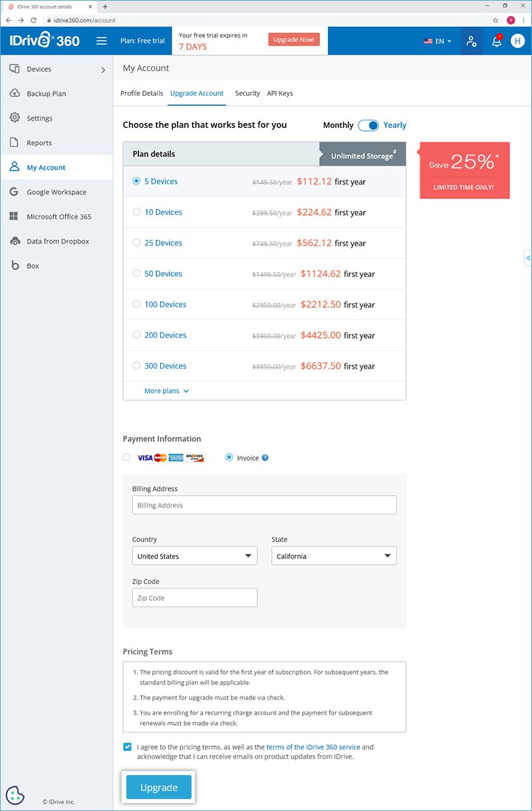This screenshot has width=532, height=811.
Task: Select the Invoice payment option
Action: [229, 457]
